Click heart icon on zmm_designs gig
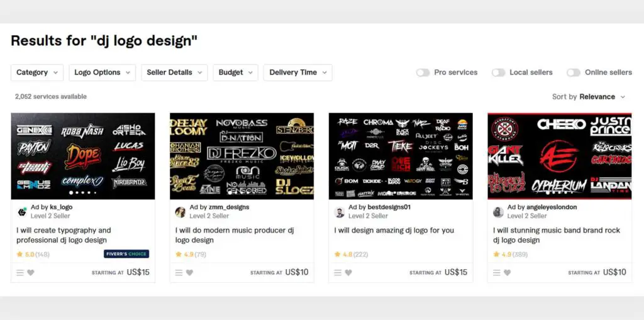 pyautogui.click(x=189, y=272)
